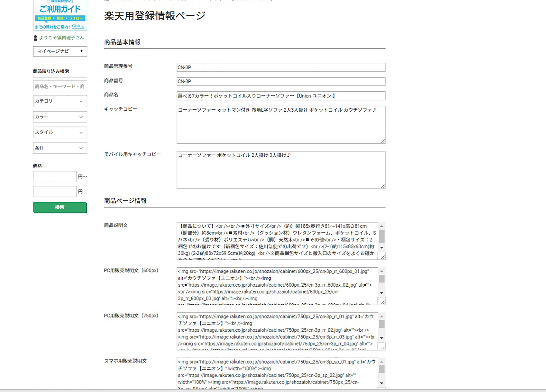Viewport: 546px width, 392px height.
Task: Click scroll-down arrow in 商品説明文 textarea
Action: coord(382,247)
